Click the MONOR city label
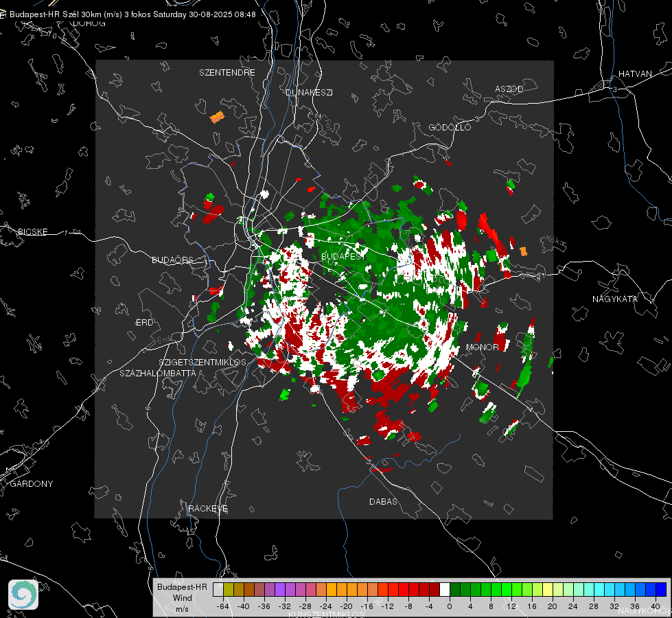672x618 pixels. pyautogui.click(x=482, y=347)
